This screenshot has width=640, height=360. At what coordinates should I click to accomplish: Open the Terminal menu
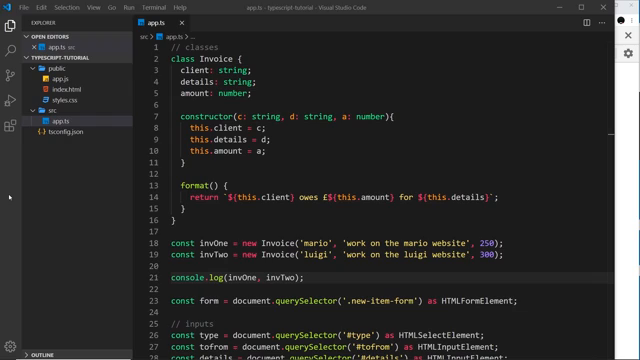click(x=154, y=7)
